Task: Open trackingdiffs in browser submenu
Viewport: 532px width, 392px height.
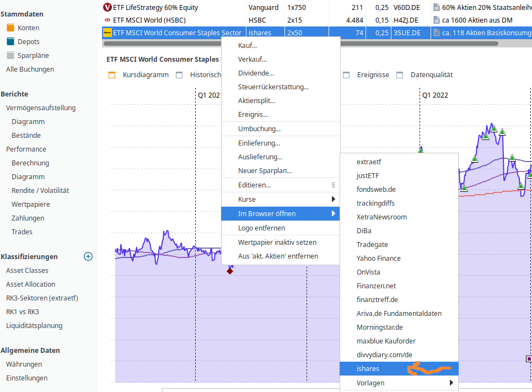Action: (399, 203)
